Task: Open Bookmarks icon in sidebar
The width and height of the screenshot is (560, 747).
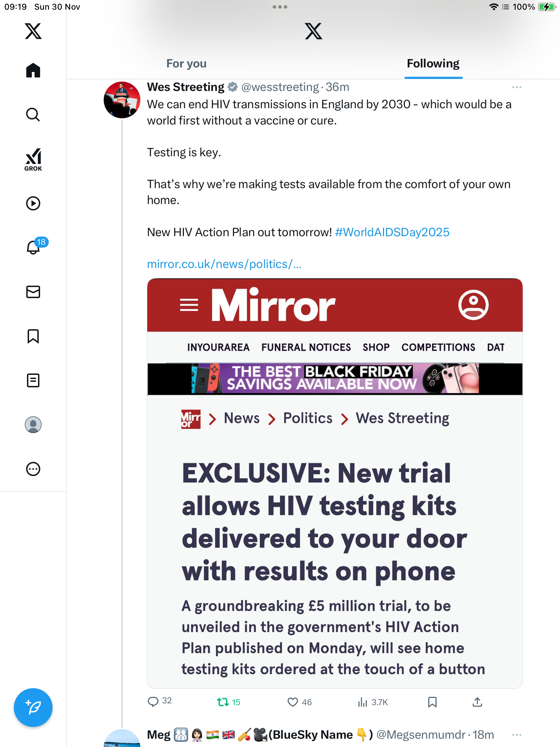Action: click(33, 336)
